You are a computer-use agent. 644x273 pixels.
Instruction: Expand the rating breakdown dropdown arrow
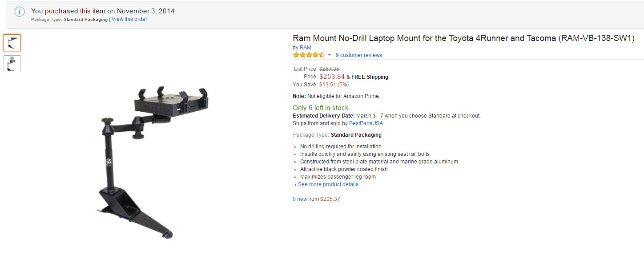(330, 55)
